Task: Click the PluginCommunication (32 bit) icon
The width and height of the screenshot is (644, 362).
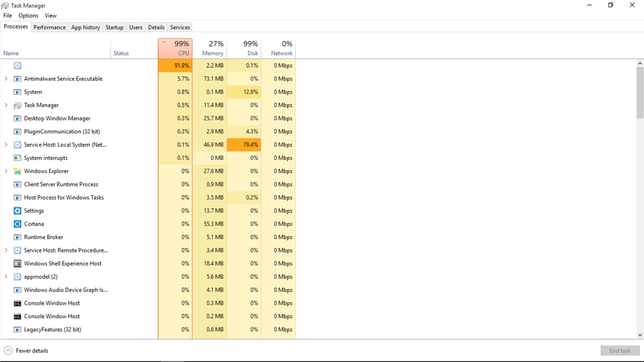Action: tap(17, 132)
